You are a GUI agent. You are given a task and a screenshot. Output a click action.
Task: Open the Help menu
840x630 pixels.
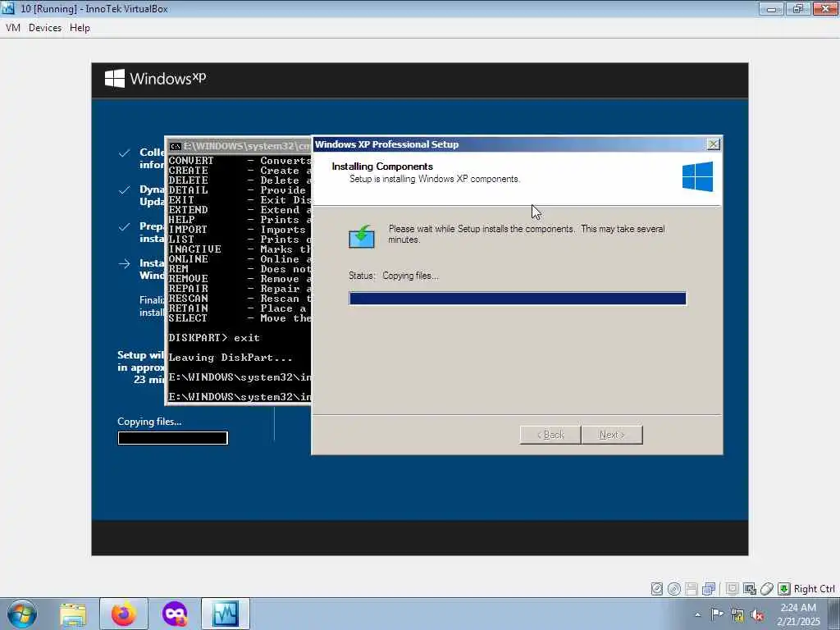[x=80, y=28]
